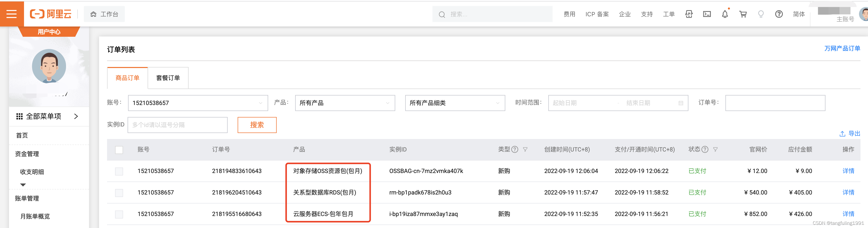Open the 工作台 home workbench
Viewport: 868px width, 228px height.
pos(104,14)
